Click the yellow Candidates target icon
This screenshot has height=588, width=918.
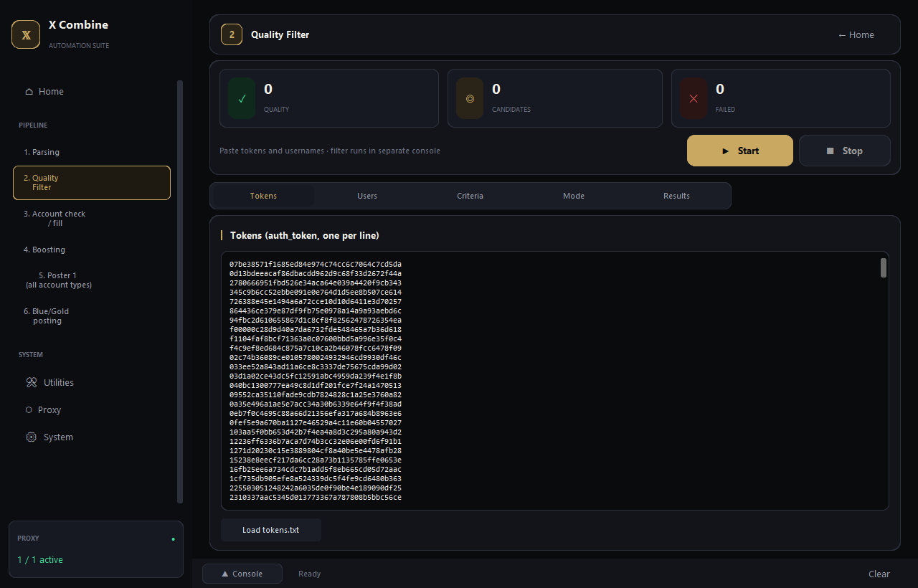coord(470,98)
